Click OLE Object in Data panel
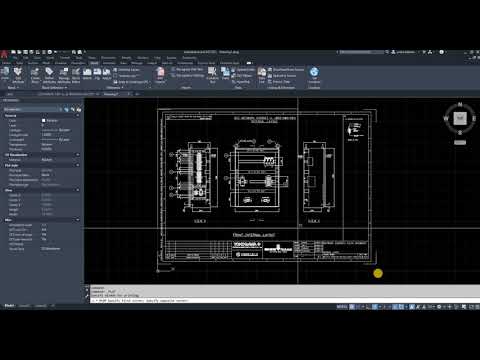 (x=242, y=76)
